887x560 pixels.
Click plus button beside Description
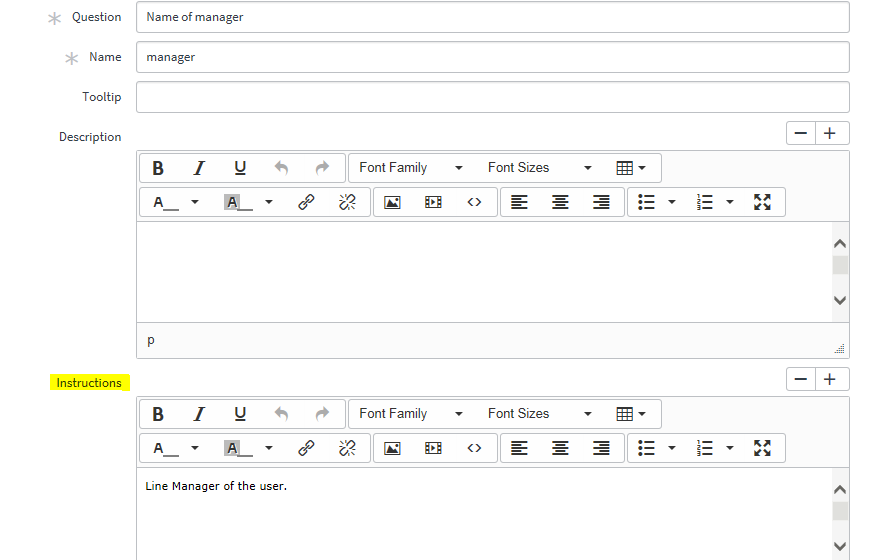(830, 133)
